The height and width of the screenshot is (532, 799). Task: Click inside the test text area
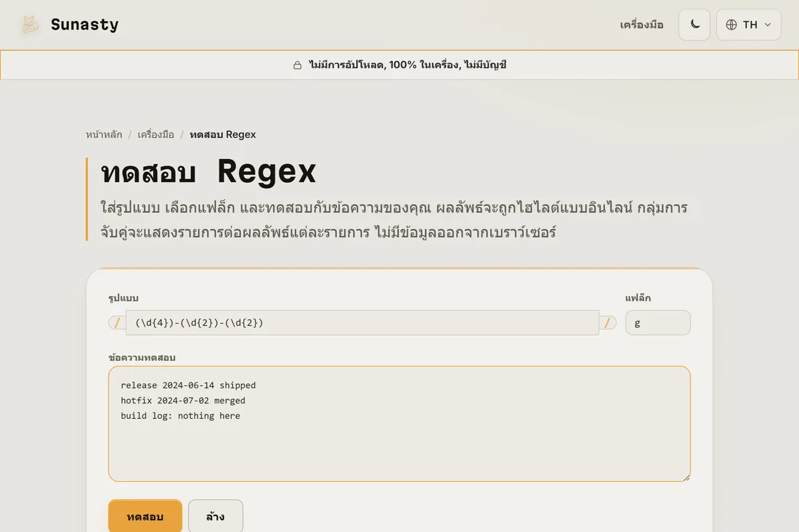pyautogui.click(x=399, y=424)
